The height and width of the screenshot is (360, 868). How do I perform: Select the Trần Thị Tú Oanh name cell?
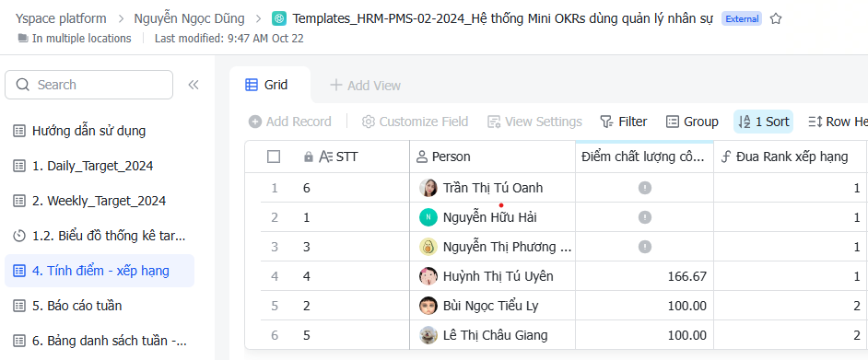click(492, 188)
